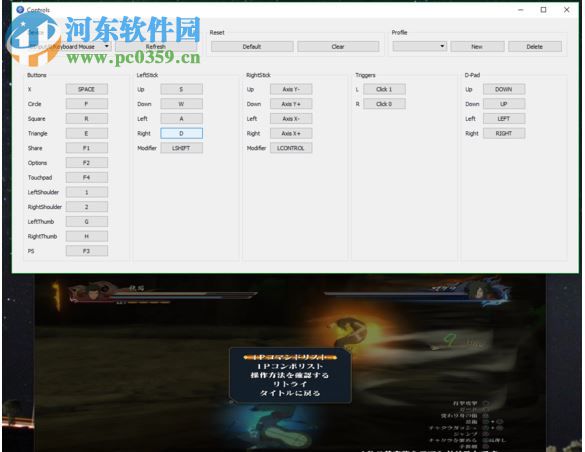Change the X button SPACE binding
The image size is (585, 452).
[87, 89]
